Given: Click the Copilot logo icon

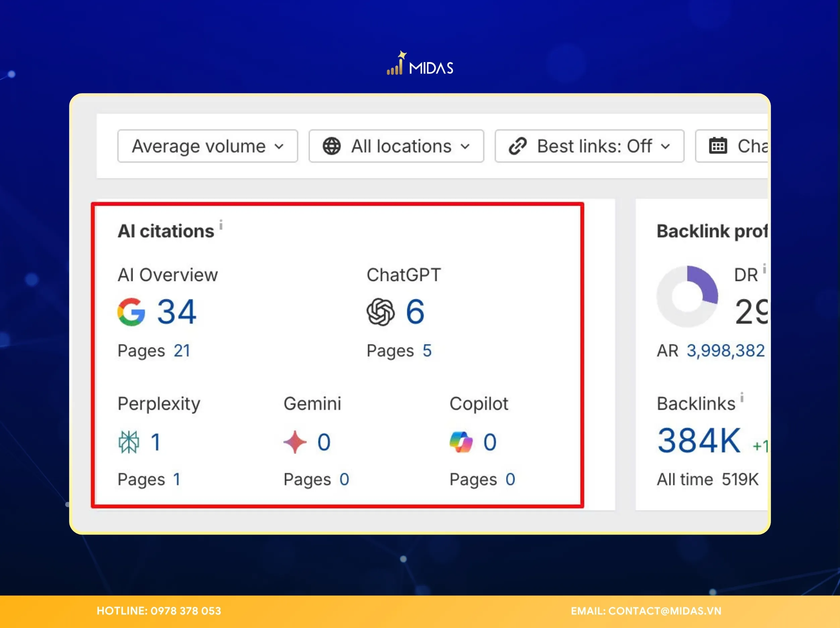Looking at the screenshot, I should pyautogui.click(x=461, y=442).
